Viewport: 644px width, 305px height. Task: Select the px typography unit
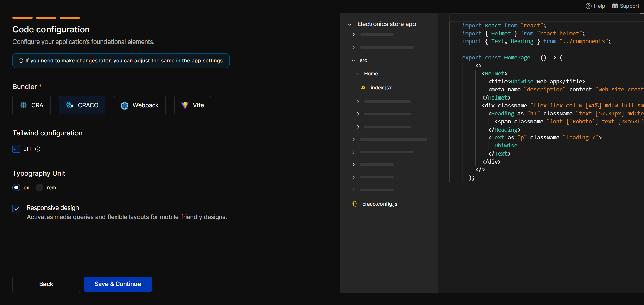click(16, 188)
